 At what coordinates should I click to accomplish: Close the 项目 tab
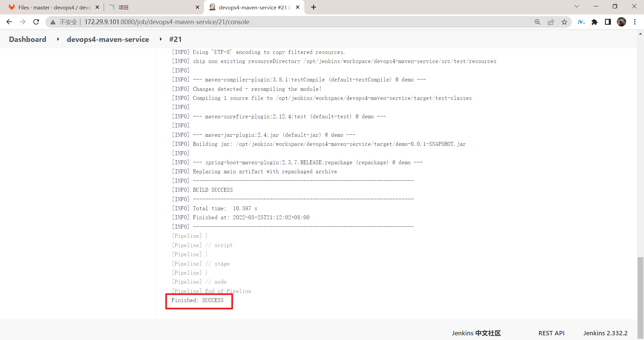click(x=197, y=7)
